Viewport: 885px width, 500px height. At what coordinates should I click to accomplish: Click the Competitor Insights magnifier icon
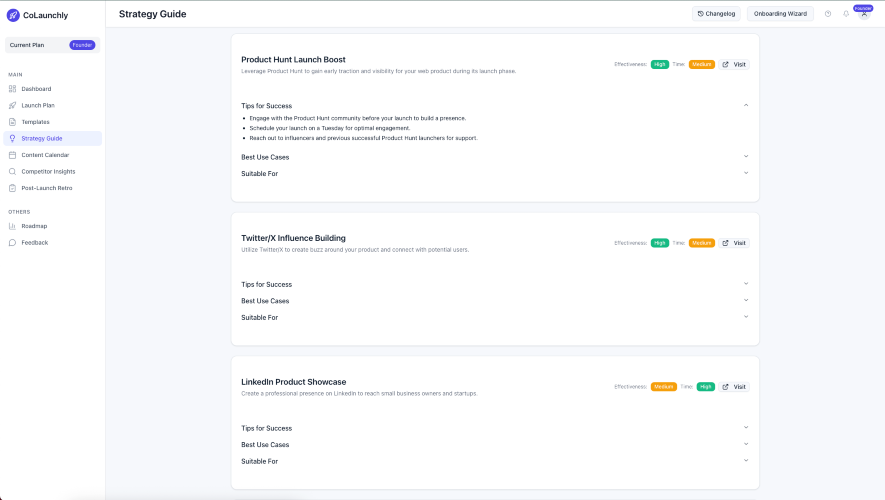click(x=12, y=171)
